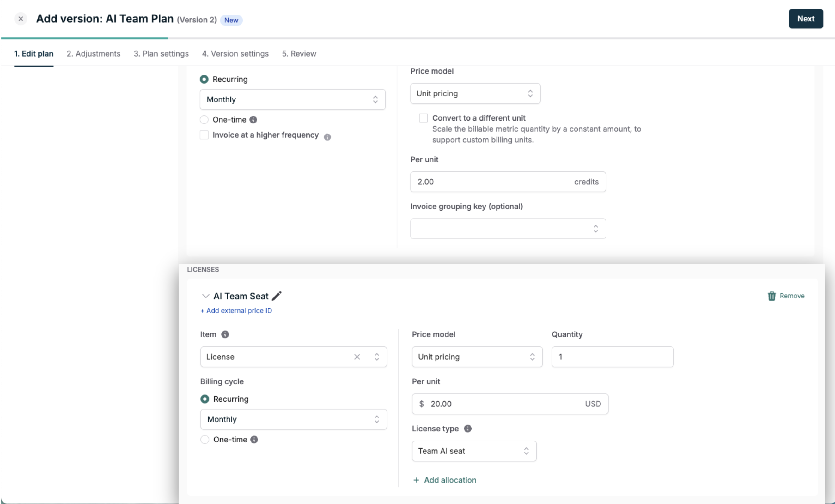Click the Add allocation link

pos(445,480)
